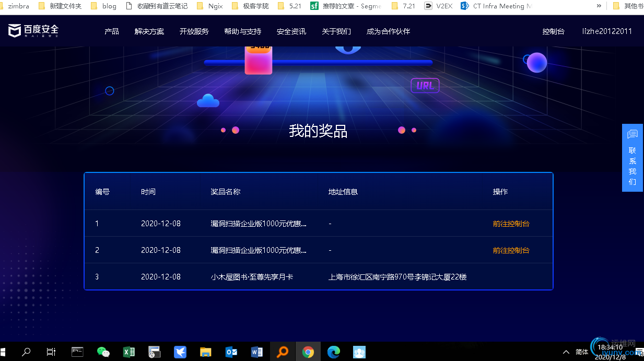Open Outlook from the taskbar

point(231,352)
